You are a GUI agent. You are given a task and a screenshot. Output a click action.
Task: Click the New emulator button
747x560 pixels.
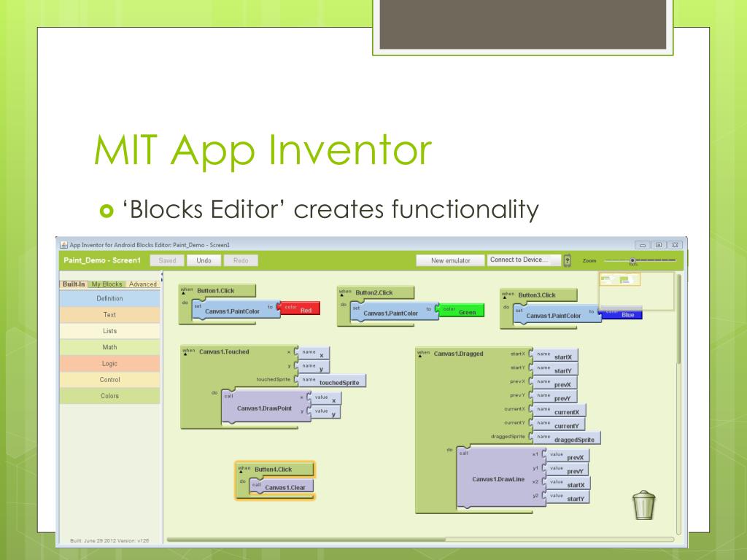[450, 260]
